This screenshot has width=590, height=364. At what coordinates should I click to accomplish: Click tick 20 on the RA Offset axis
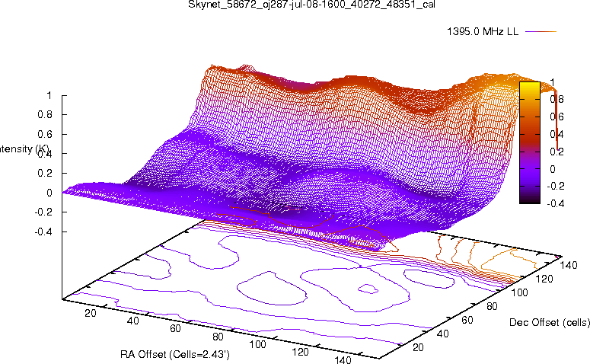[x=91, y=313]
